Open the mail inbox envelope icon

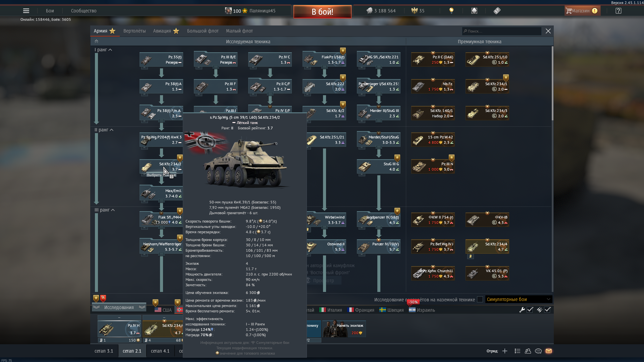549,351
